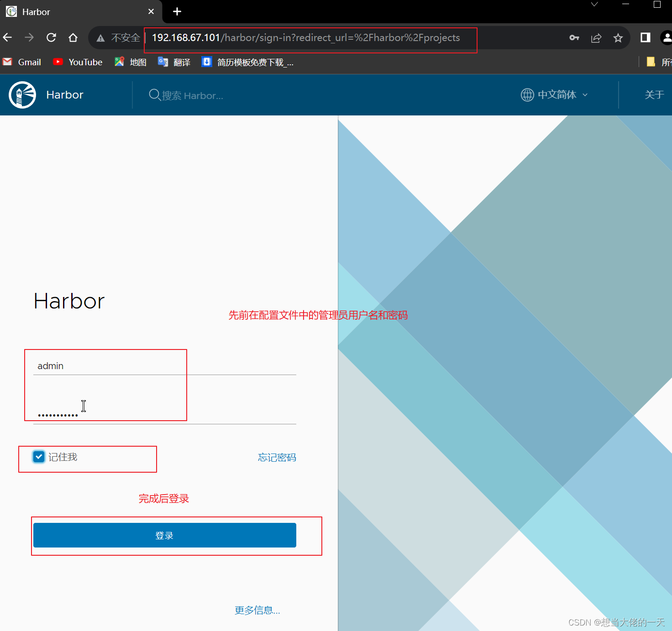
Task: Expand the 中文简体 language dropdown
Action: click(x=555, y=95)
